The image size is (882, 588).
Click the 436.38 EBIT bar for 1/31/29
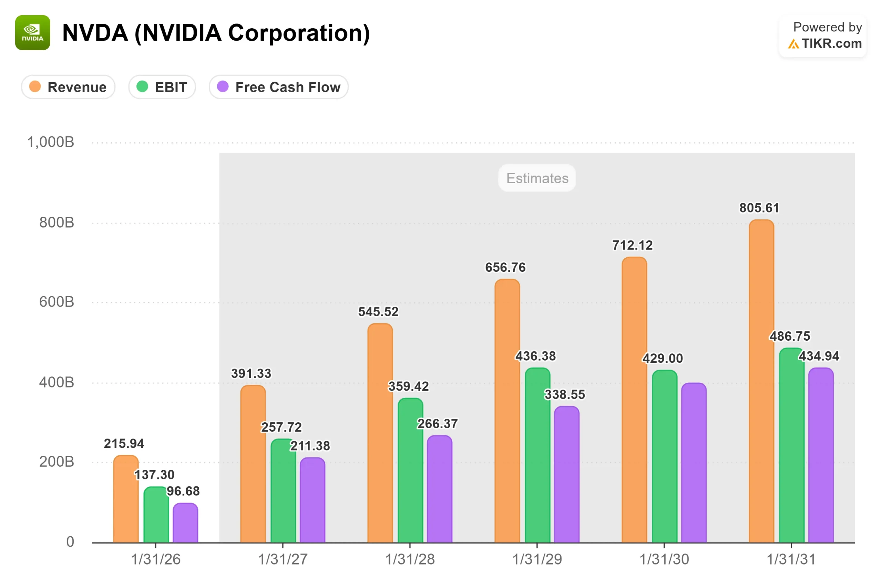pyautogui.click(x=537, y=455)
